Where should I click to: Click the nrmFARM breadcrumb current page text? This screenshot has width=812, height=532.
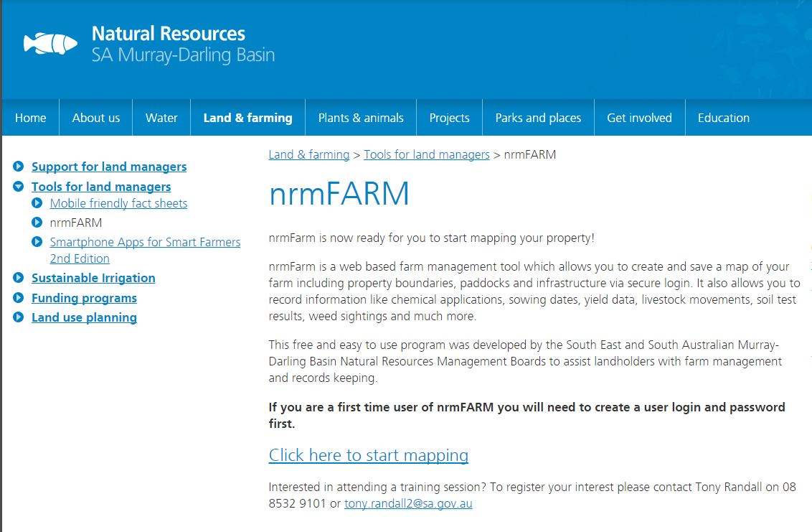(530, 154)
